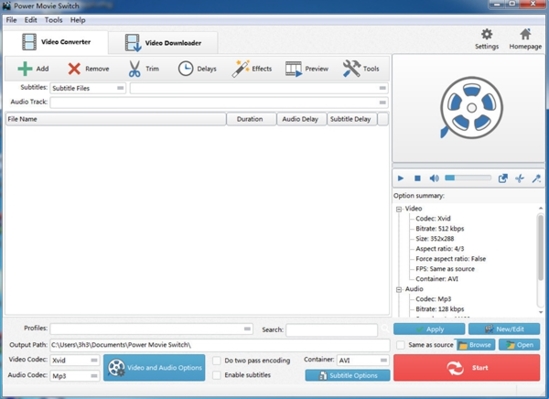Adjust the preview volume slider
The image size is (549, 399).
(x=468, y=178)
